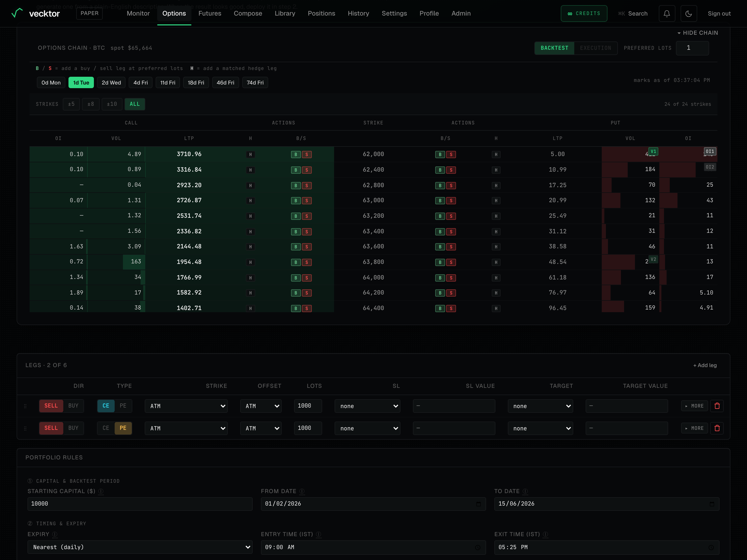
Task: Set first leg direction to BUY
Action: [73, 406]
